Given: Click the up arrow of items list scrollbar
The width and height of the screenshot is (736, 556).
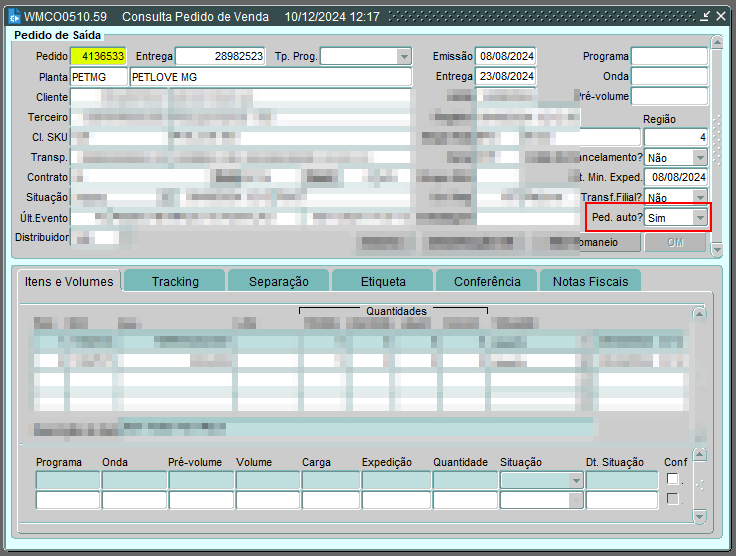Looking at the screenshot, I should tap(699, 314).
